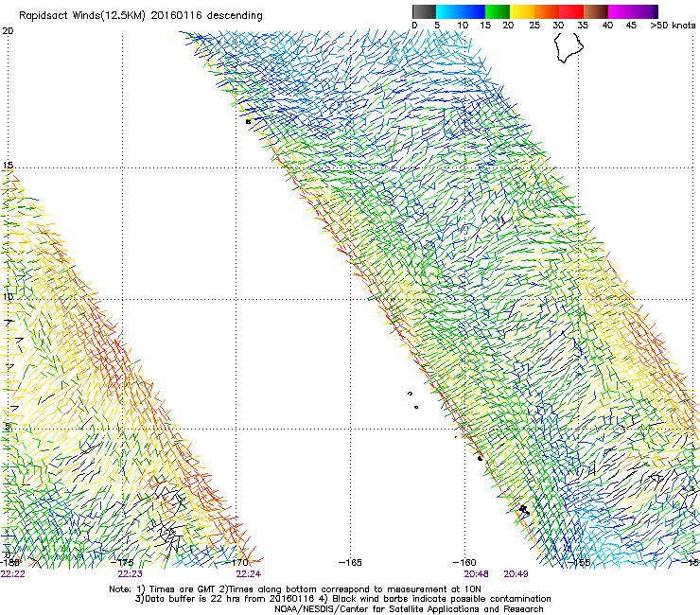Click the '20:48' pass time label

476,574
